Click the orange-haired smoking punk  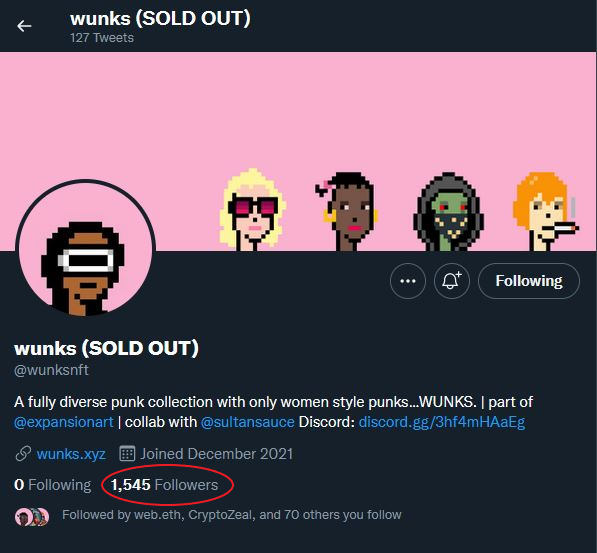[546, 211]
